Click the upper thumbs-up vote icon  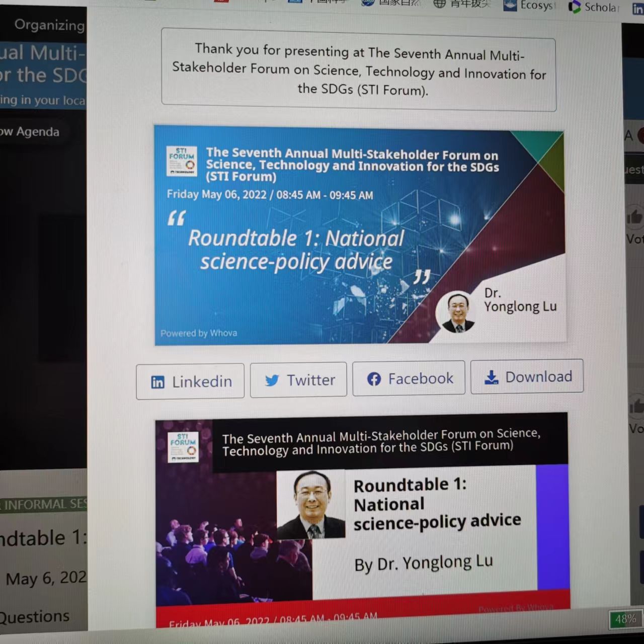click(634, 217)
